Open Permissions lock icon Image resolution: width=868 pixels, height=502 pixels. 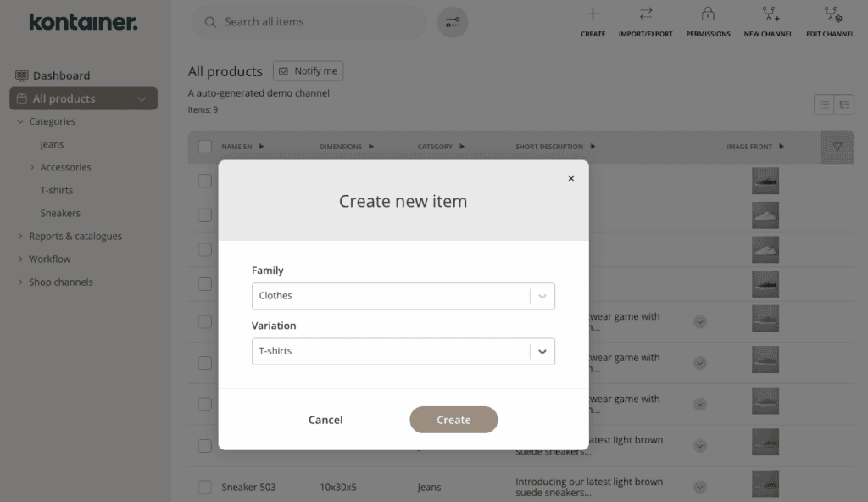pyautogui.click(x=708, y=14)
